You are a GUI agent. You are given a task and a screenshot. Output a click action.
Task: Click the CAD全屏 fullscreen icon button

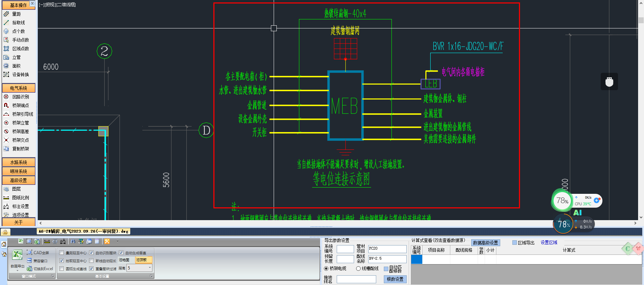pos(38,253)
